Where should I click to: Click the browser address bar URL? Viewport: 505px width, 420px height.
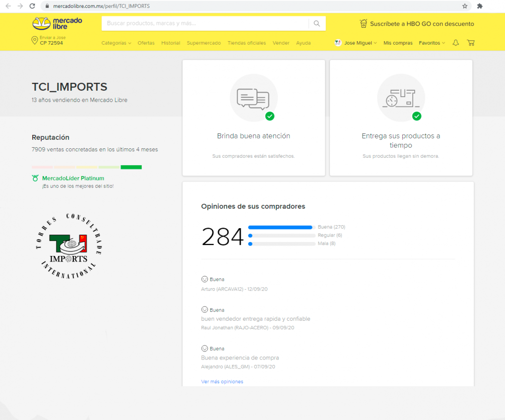point(102,6)
